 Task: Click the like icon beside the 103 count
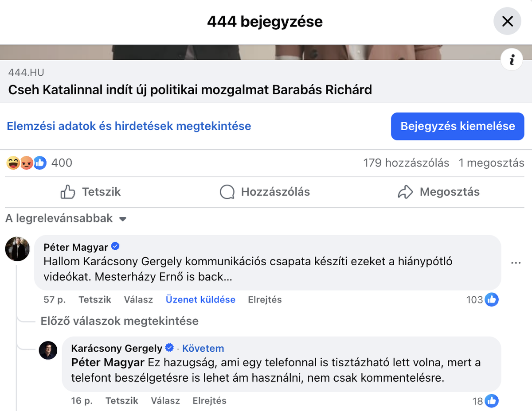click(491, 300)
